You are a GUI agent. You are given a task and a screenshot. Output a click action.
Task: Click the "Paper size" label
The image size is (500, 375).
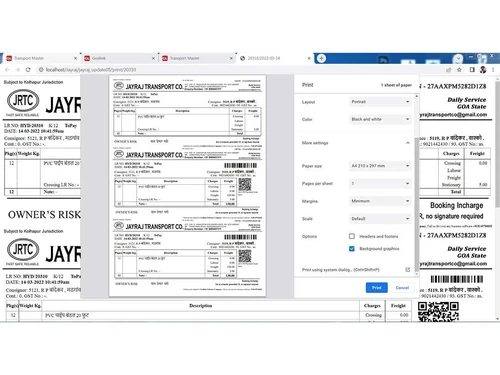pyautogui.click(x=312, y=166)
